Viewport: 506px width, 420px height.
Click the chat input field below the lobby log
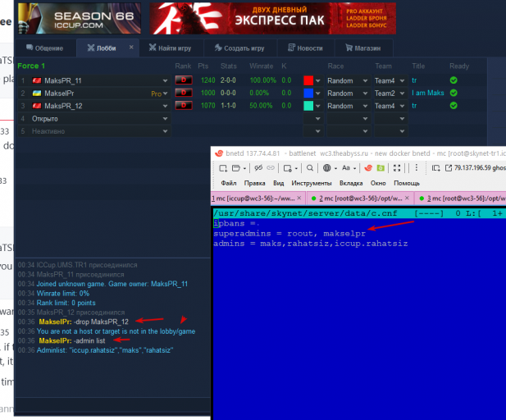112,404
